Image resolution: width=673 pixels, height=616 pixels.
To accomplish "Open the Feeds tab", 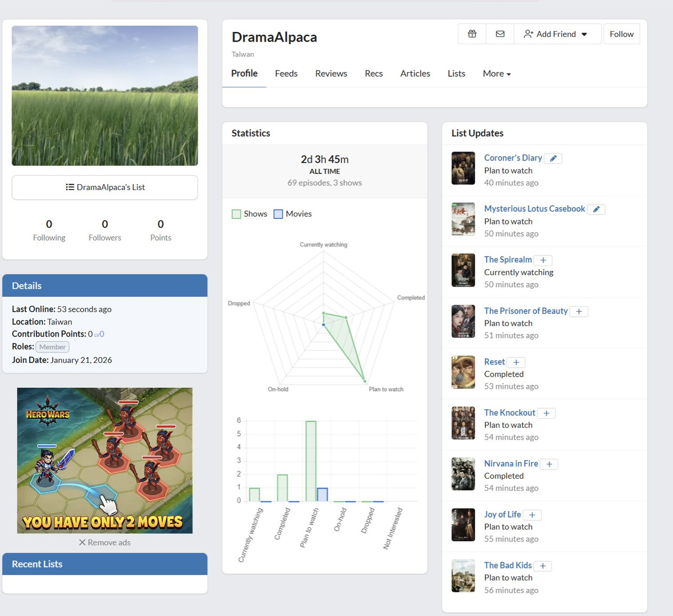I will coord(286,74).
